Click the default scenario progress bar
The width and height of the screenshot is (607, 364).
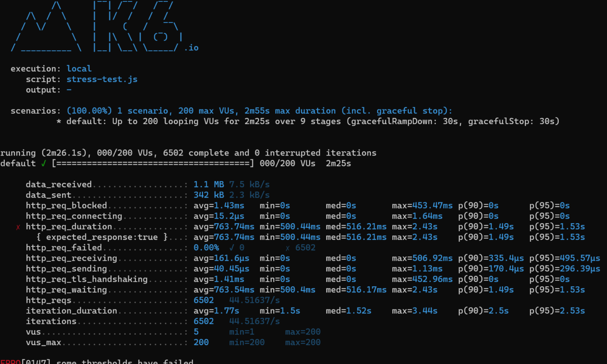(153, 164)
